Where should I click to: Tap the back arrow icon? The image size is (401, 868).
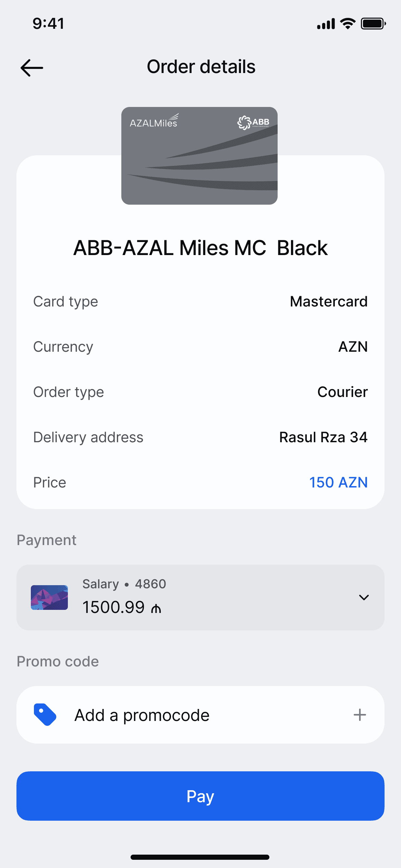coord(32,68)
